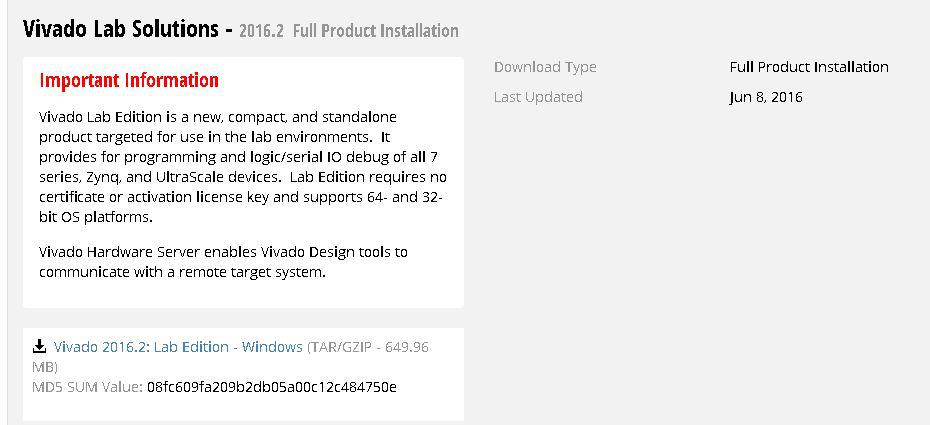Click the MD5 SUM Value label
The height and width of the screenshot is (425, 930).
tap(87, 388)
